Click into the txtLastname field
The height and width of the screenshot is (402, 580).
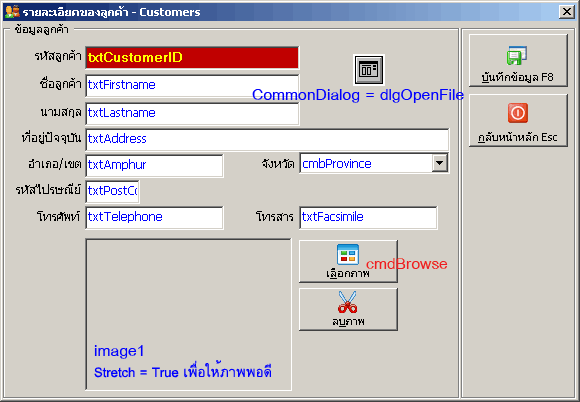[x=192, y=113]
